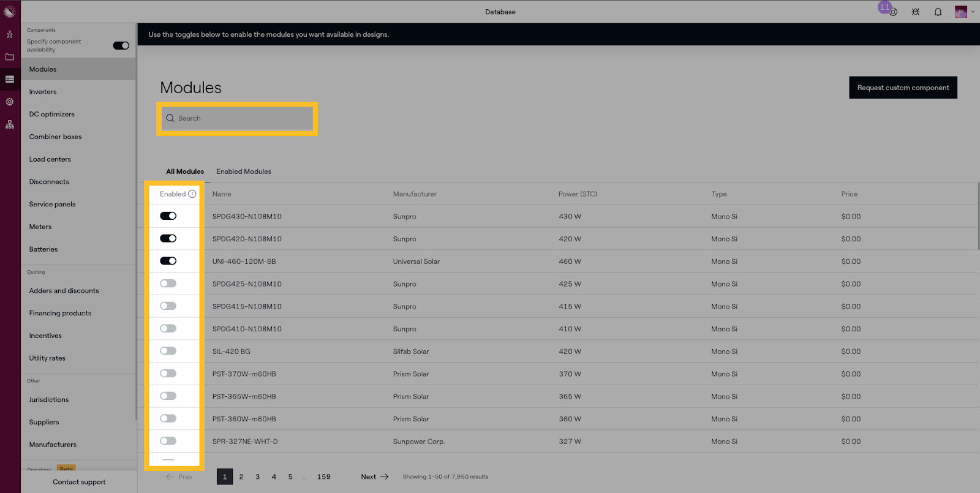
Task: Click Request custom component button
Action: [x=903, y=88]
